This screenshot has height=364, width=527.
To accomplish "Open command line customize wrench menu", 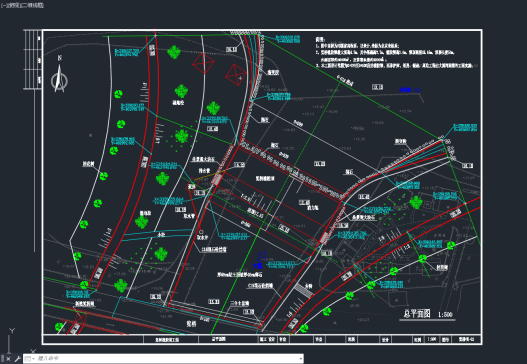I will [17, 359].
